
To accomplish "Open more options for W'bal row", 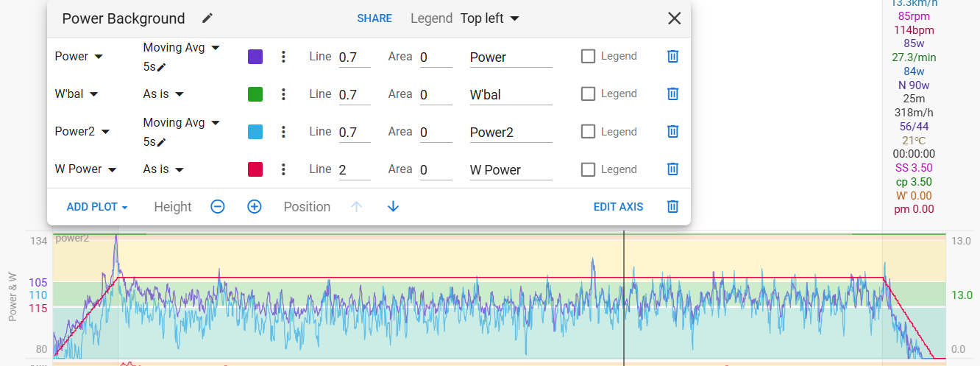I will click(x=283, y=94).
